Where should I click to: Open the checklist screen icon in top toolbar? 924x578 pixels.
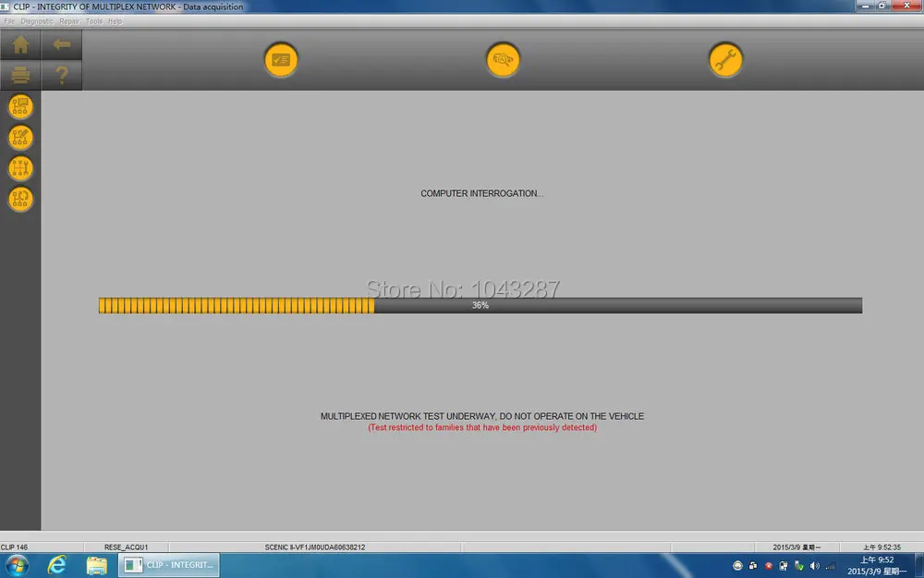281,59
